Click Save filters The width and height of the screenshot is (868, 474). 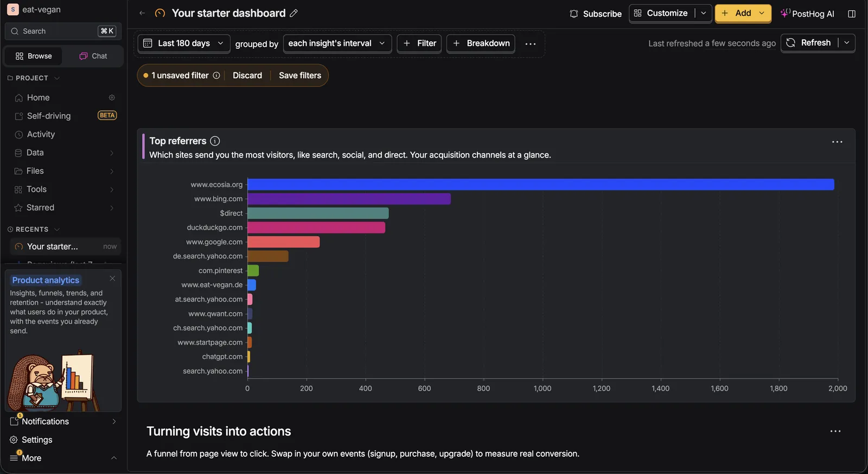[x=300, y=75]
